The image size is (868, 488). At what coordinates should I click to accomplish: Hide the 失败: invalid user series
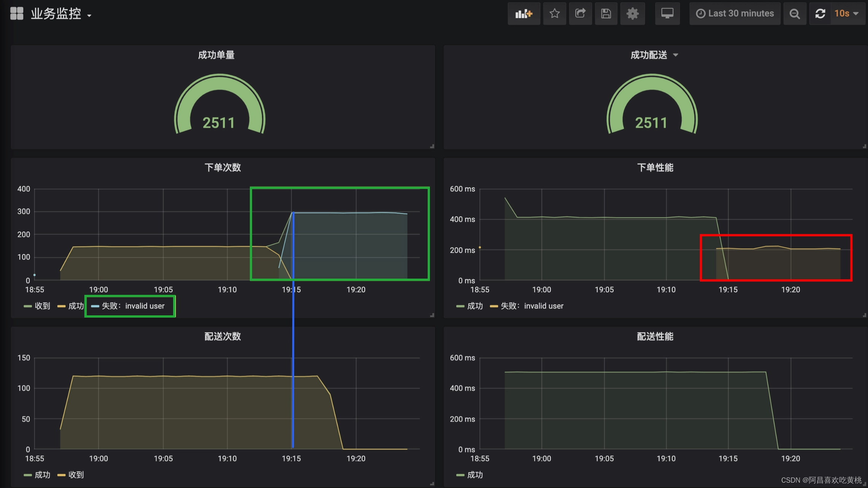(x=133, y=306)
